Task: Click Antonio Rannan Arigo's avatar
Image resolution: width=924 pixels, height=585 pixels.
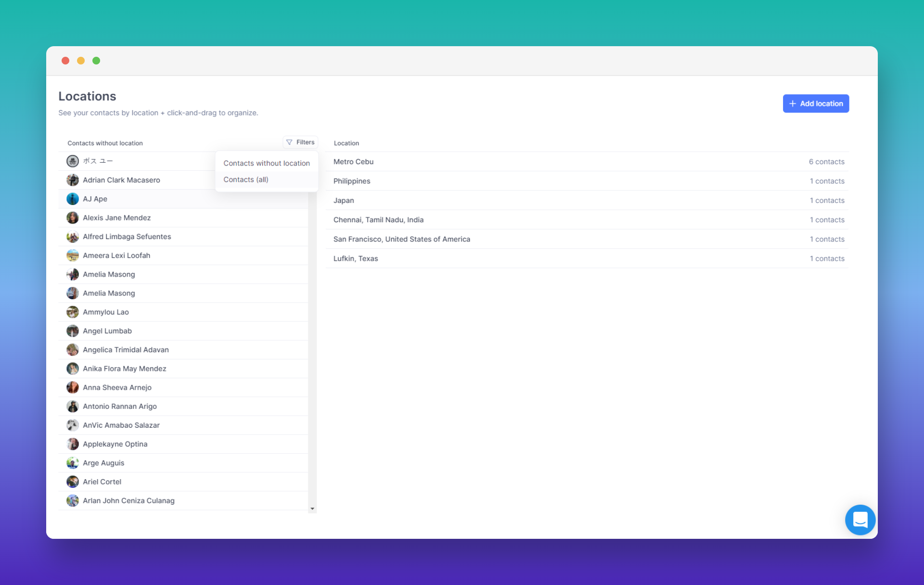Action: [x=73, y=406]
